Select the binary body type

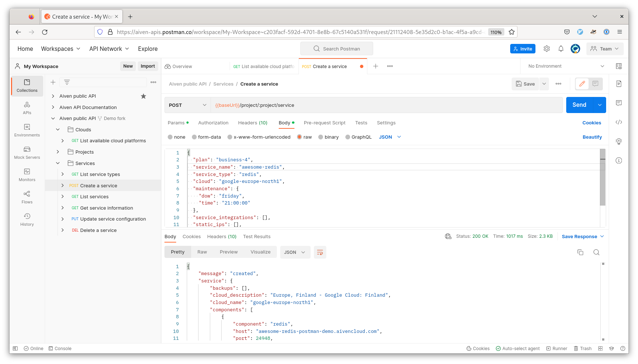[321, 137]
